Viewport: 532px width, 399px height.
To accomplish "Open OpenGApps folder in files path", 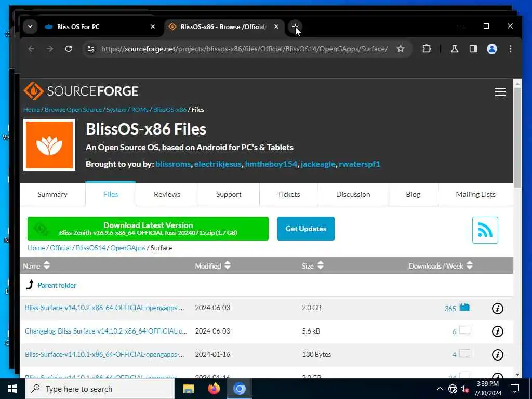I will pos(128,248).
